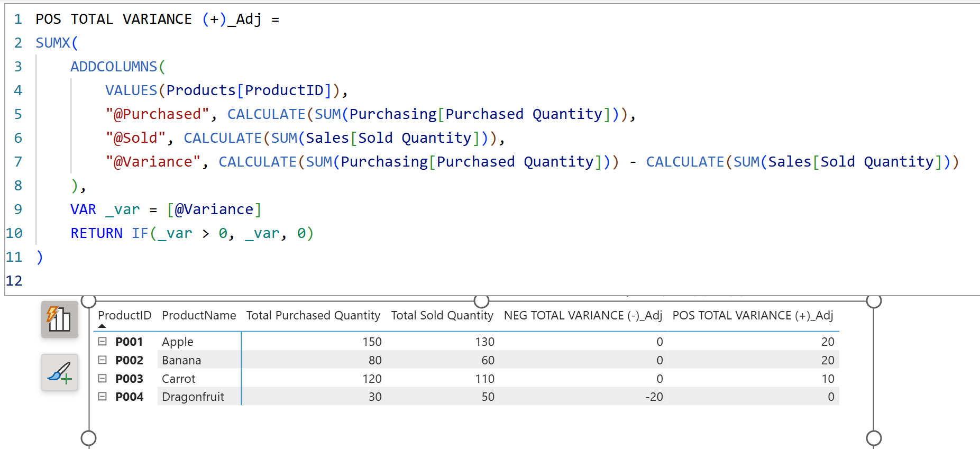Viewport: 980px width, 449px height.
Task: Select the Banana product name cell
Action: pos(181,360)
